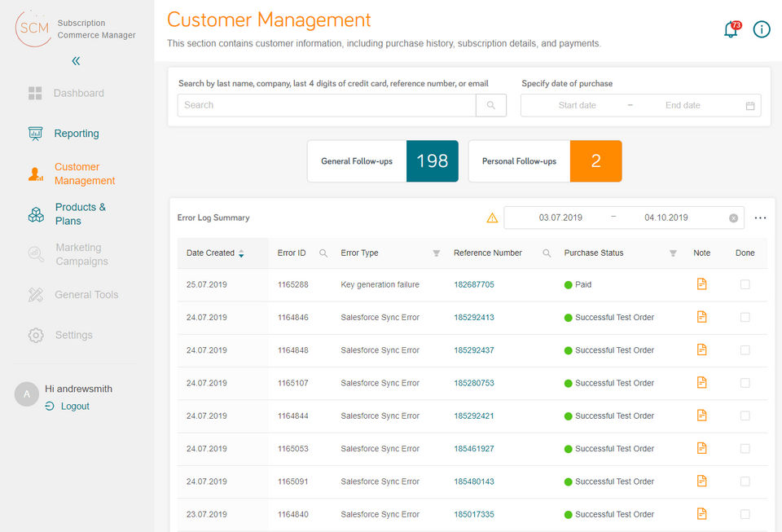Go to Reporting in sidebar
The image size is (782, 532).
(x=76, y=134)
